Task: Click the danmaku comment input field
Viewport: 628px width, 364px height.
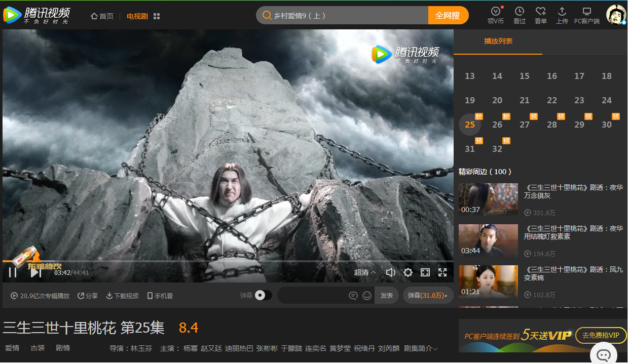Action: click(312, 295)
